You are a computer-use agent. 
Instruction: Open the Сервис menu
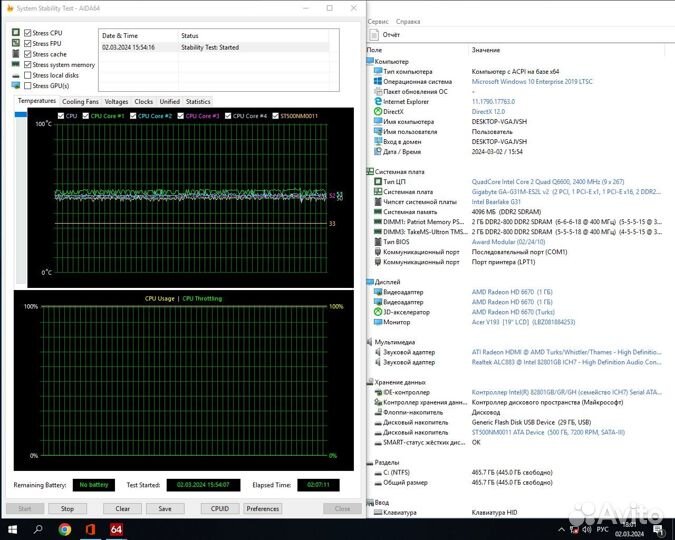click(378, 22)
